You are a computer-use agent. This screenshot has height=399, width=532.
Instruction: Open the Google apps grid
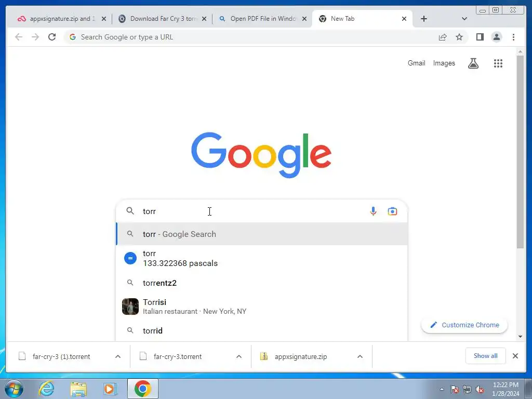point(498,63)
